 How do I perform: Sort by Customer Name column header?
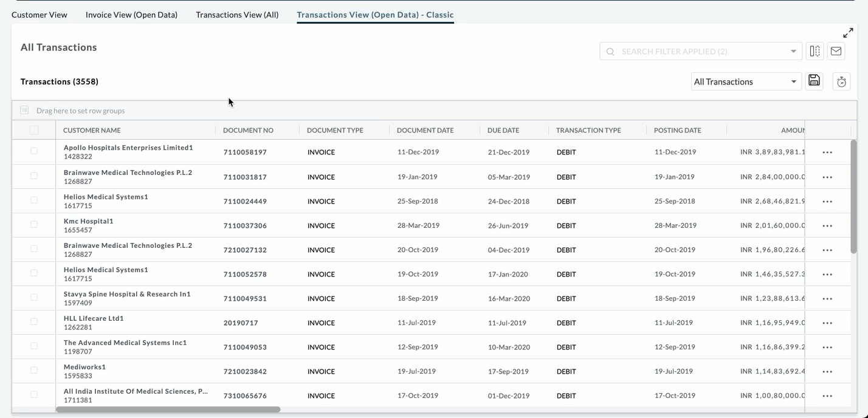(92, 130)
